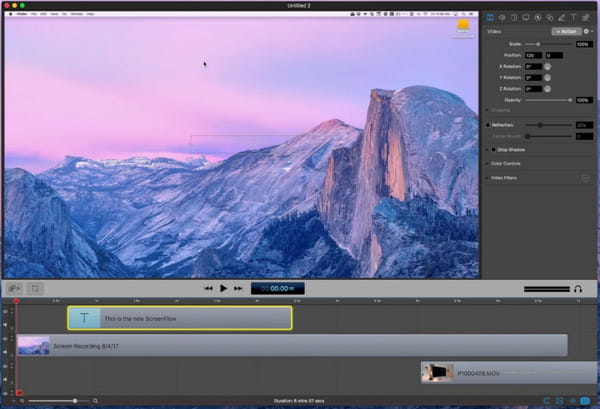Mute the P1000408.MOV track speaker
Image resolution: width=600 pixels, height=409 pixels.
(x=5, y=379)
